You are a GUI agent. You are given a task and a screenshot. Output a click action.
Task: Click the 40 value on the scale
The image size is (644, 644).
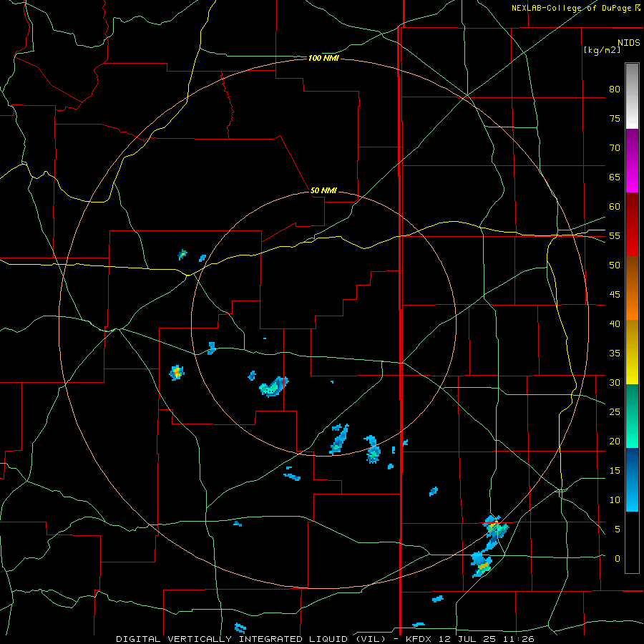(x=615, y=323)
